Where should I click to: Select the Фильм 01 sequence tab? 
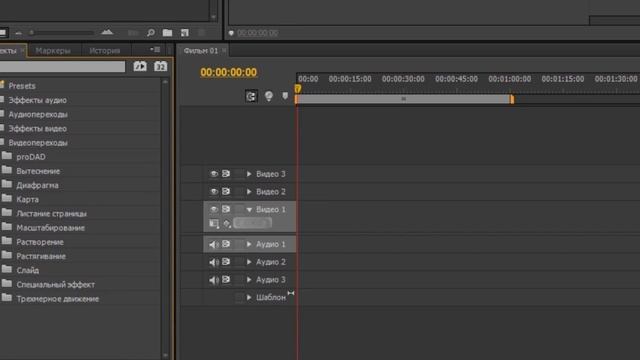pos(200,51)
